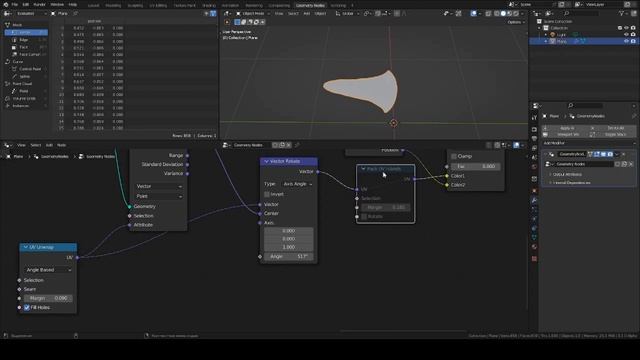This screenshot has width=640, height=360.
Task: Collapse the UV Unwrap node
Action: [26, 247]
